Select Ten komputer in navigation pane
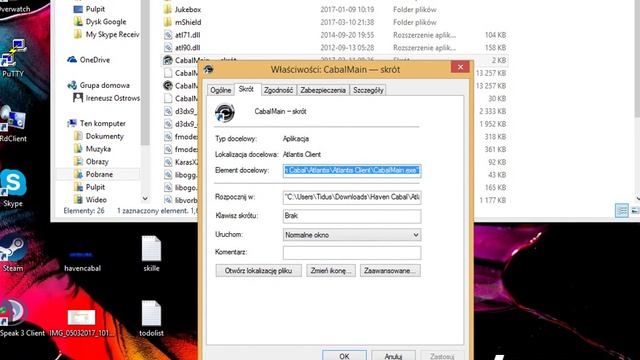This screenshot has width=640, height=360. (x=97, y=123)
